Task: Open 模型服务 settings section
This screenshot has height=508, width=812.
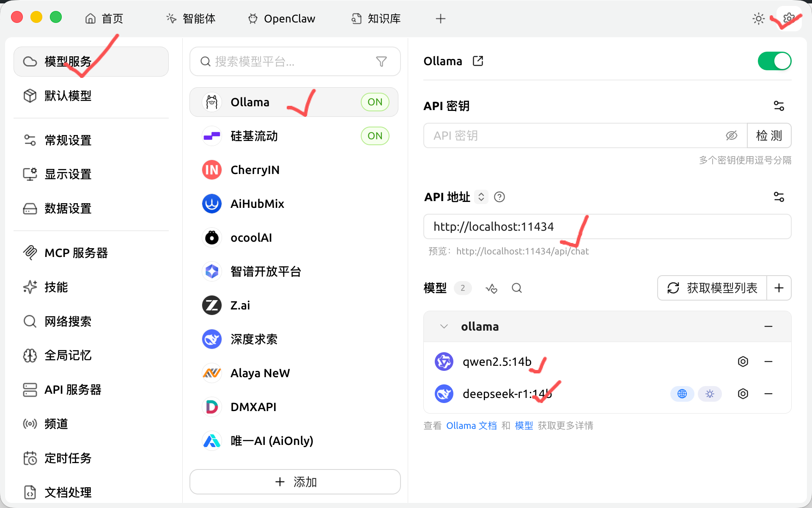Action: 91,62
